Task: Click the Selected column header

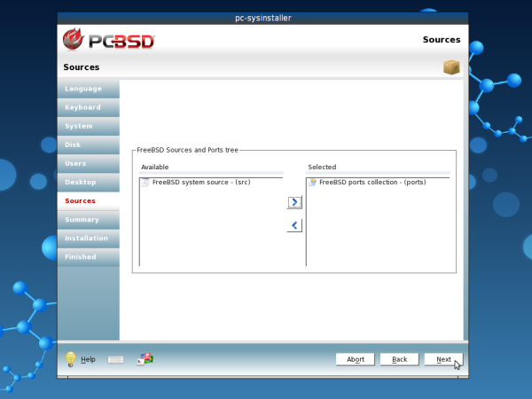Action: [378, 167]
